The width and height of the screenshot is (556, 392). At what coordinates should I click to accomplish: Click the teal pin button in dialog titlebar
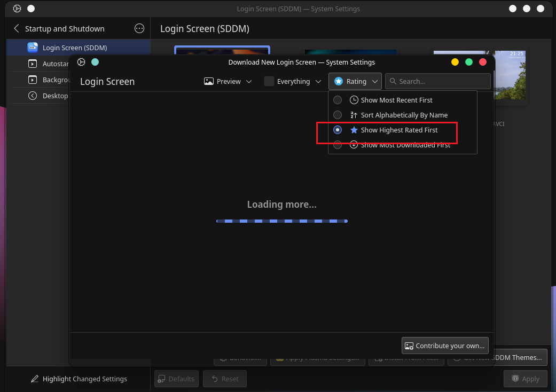(x=95, y=62)
